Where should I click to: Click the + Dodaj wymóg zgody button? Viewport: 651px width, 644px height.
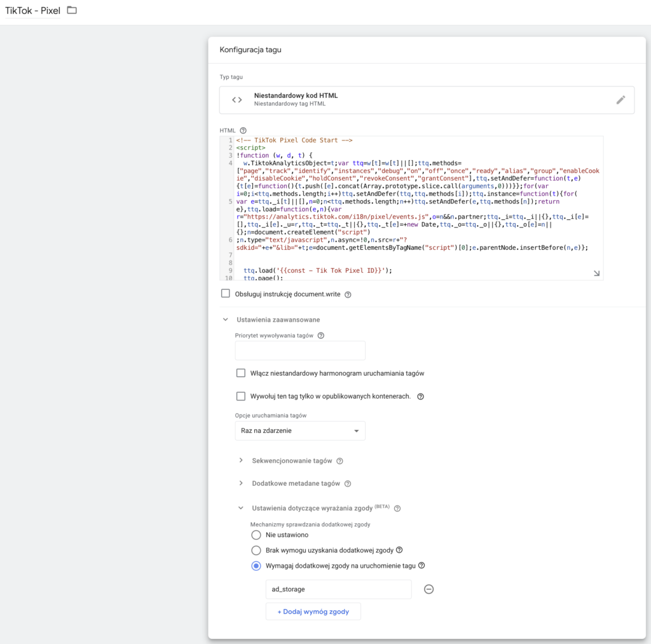tap(313, 612)
